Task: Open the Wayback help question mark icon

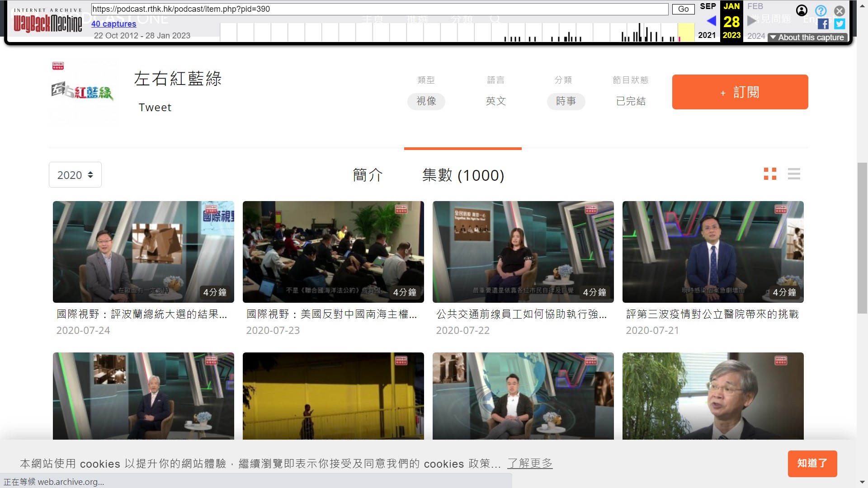Action: point(821,10)
